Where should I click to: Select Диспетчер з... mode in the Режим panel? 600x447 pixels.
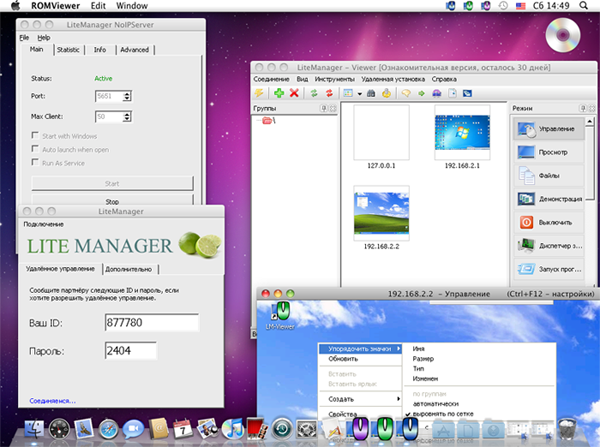tap(549, 246)
